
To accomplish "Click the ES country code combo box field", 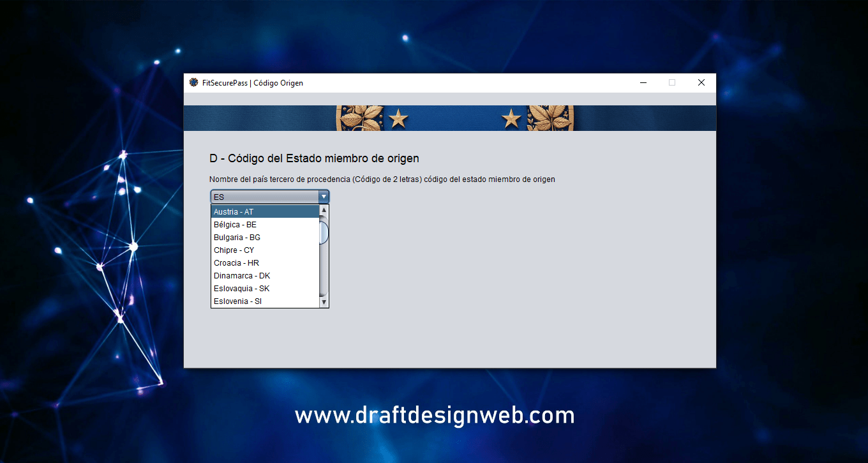I will click(x=264, y=197).
